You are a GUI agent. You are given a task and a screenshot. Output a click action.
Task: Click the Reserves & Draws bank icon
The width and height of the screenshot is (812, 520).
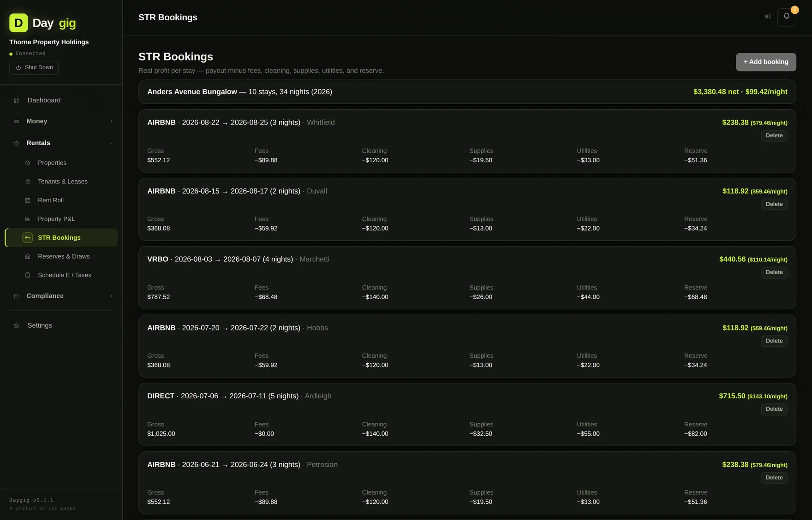[28, 256]
